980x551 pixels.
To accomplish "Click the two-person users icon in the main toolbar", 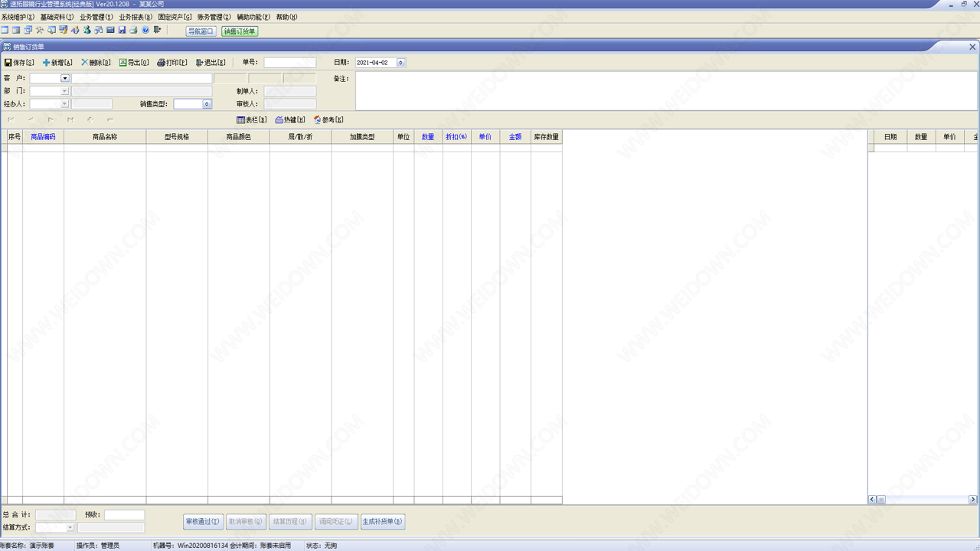I will (87, 30).
